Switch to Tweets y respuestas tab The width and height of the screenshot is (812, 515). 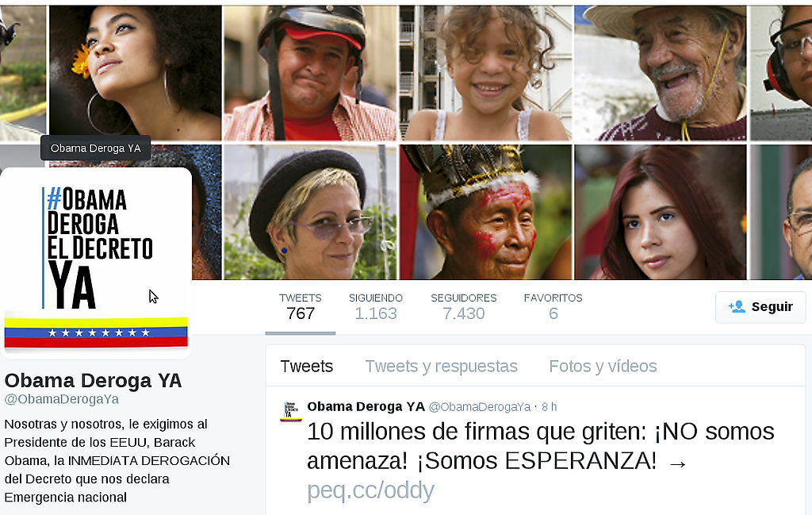point(441,367)
